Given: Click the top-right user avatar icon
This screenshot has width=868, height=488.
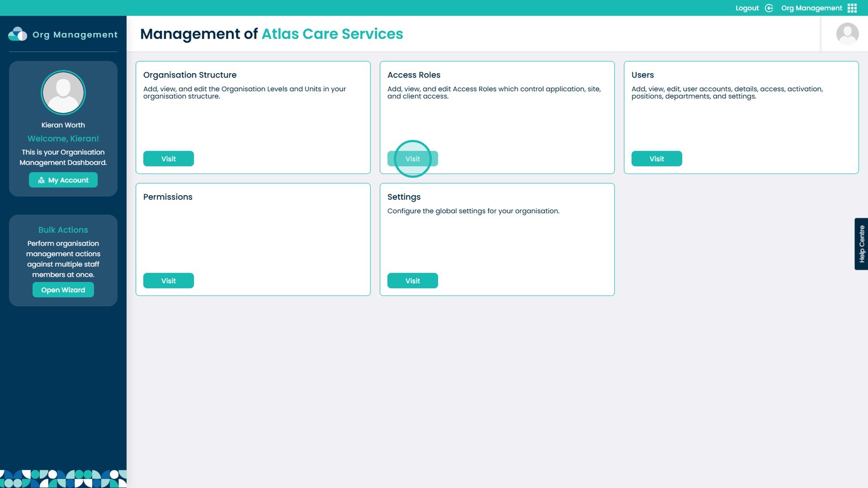Looking at the screenshot, I should pos(847,34).
